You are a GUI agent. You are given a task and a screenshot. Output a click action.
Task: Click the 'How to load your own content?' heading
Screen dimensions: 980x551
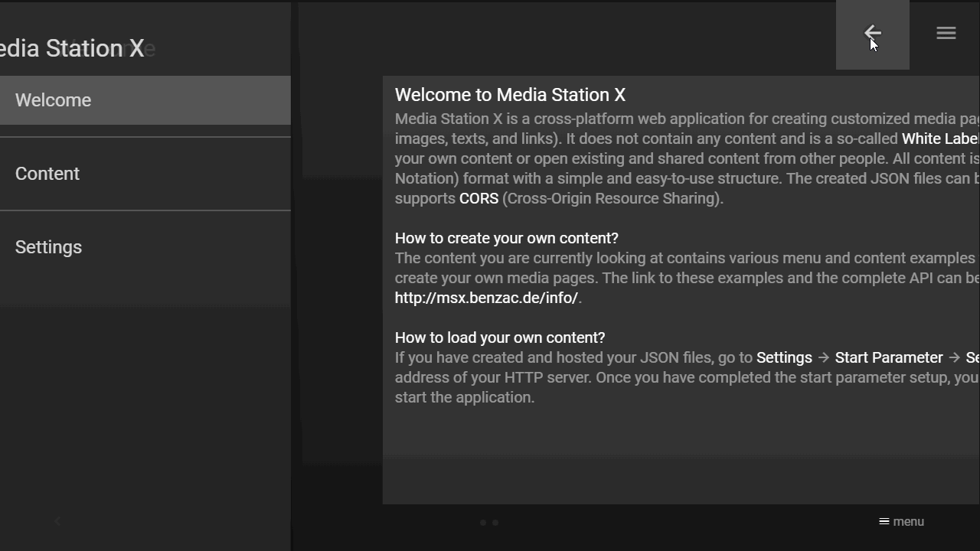[500, 337]
